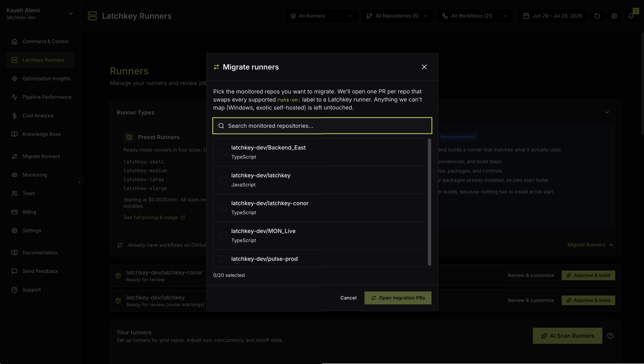Open the notifications bell
This screenshot has height=364, width=644.
click(631, 16)
